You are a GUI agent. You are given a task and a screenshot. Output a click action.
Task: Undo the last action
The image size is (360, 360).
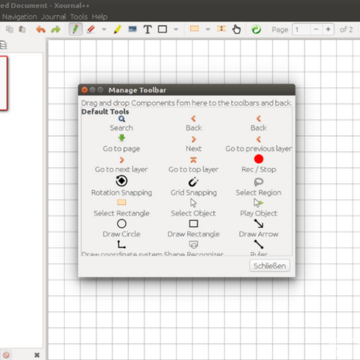point(41,29)
